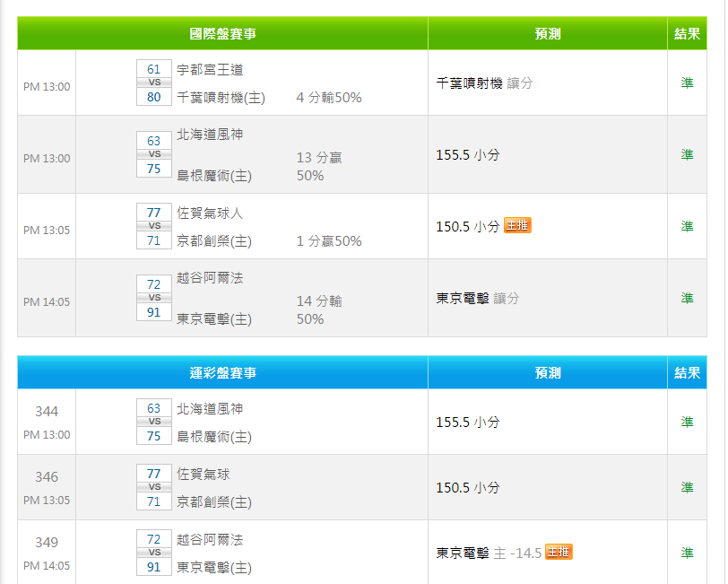Open 千葉噴射機(主) in the matchup column

(x=221, y=98)
